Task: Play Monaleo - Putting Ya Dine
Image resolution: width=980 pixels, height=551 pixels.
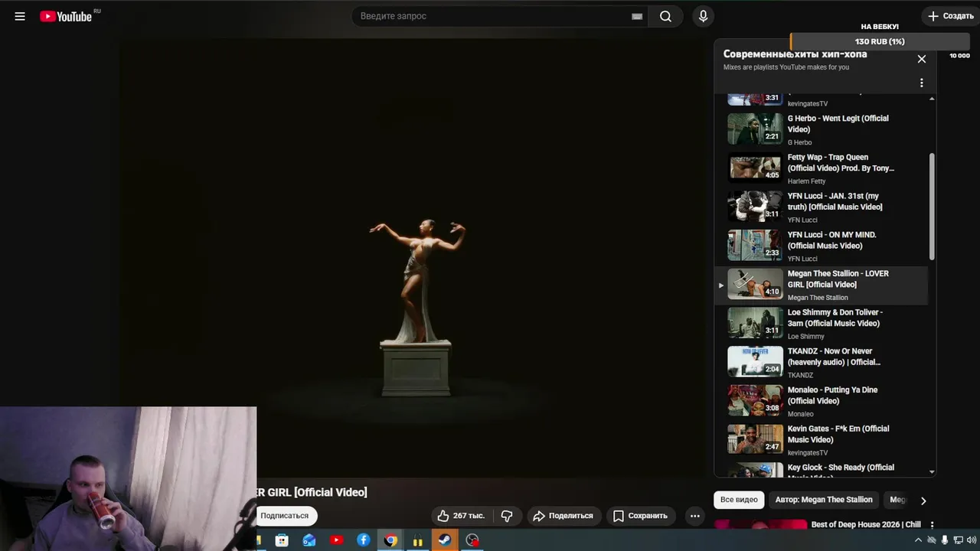Action: tap(820, 401)
